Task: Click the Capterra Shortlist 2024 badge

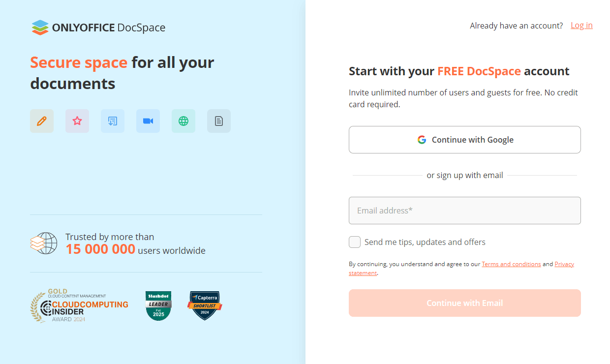Action: click(205, 305)
